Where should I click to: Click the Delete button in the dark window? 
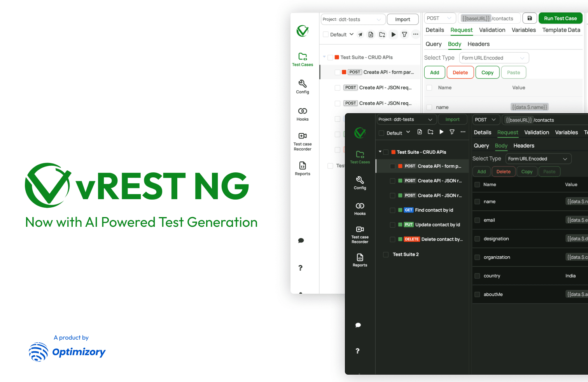click(x=504, y=172)
